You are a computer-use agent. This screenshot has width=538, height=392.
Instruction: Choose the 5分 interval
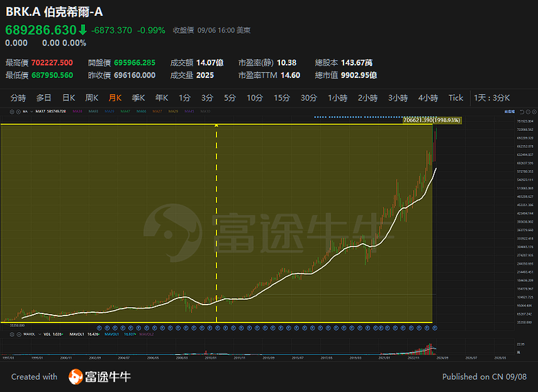coord(230,98)
